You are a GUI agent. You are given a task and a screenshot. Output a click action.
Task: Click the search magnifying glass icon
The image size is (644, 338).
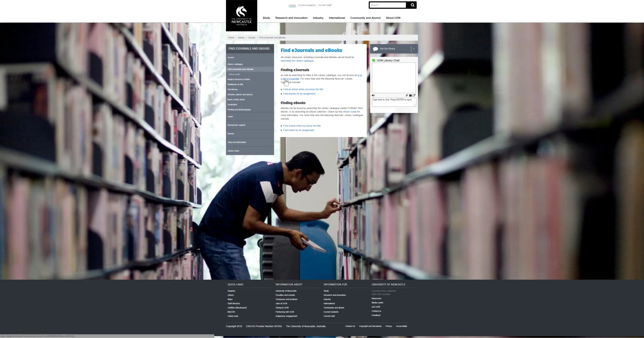[x=412, y=5]
